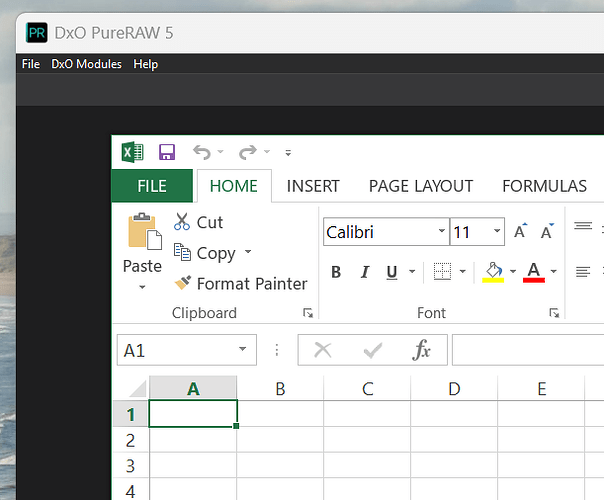Screen dimensions: 604x500
Task: Expand the redo history dropdown arrow
Action: tap(267, 152)
